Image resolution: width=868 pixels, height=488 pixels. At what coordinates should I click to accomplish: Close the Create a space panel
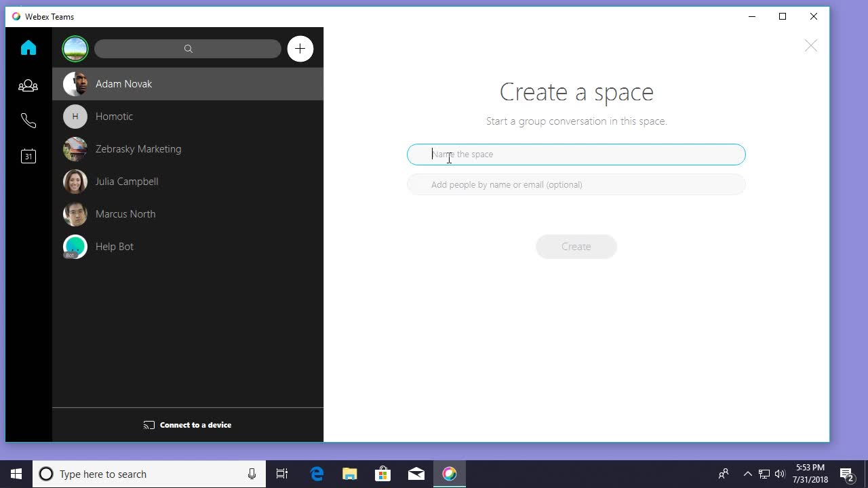pos(811,45)
